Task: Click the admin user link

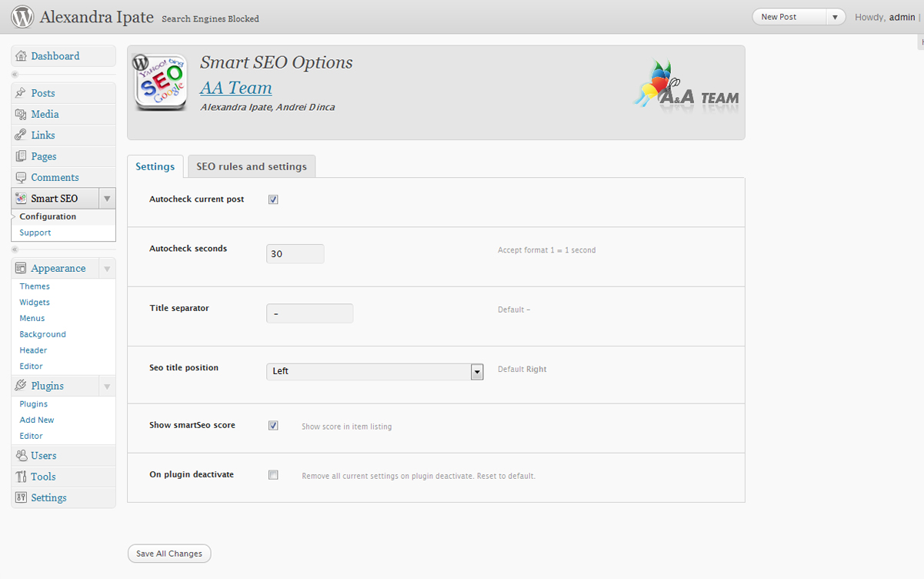Action: click(902, 17)
